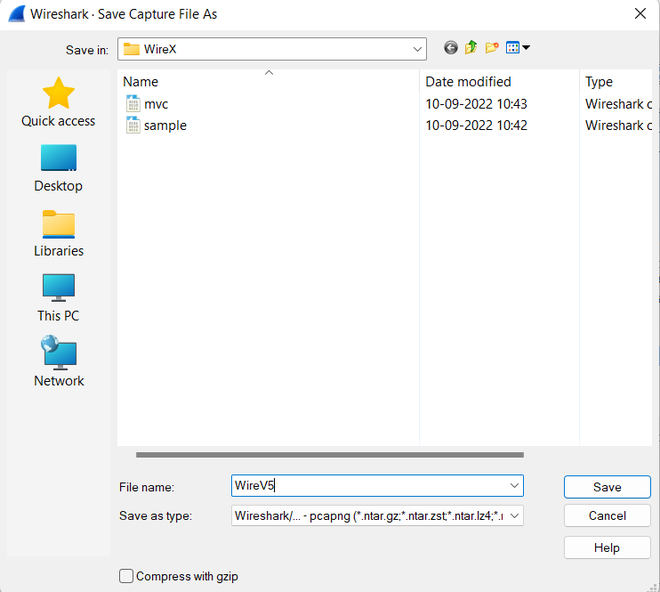Open Libraries location in sidebar
Image resolution: width=660 pixels, height=592 pixels.
pyautogui.click(x=59, y=233)
